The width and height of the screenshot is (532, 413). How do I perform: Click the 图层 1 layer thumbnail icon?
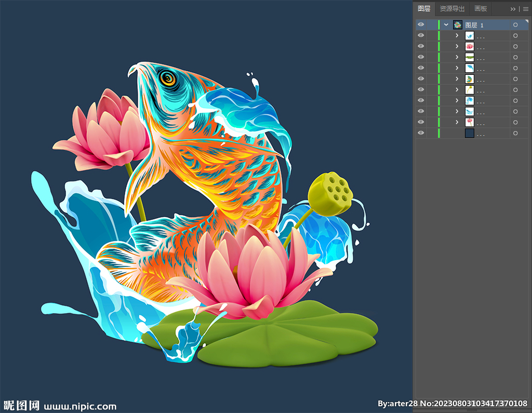(x=458, y=25)
